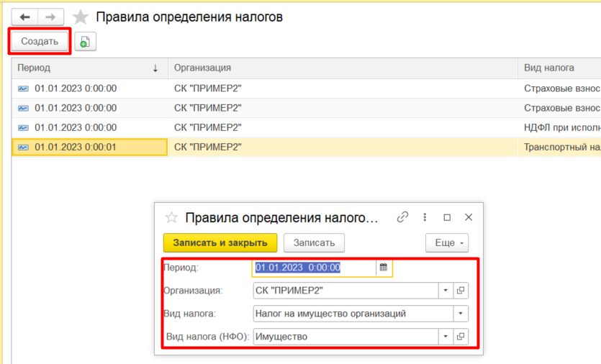Sort list by Период column header
This screenshot has height=364, width=601.
tap(86, 68)
